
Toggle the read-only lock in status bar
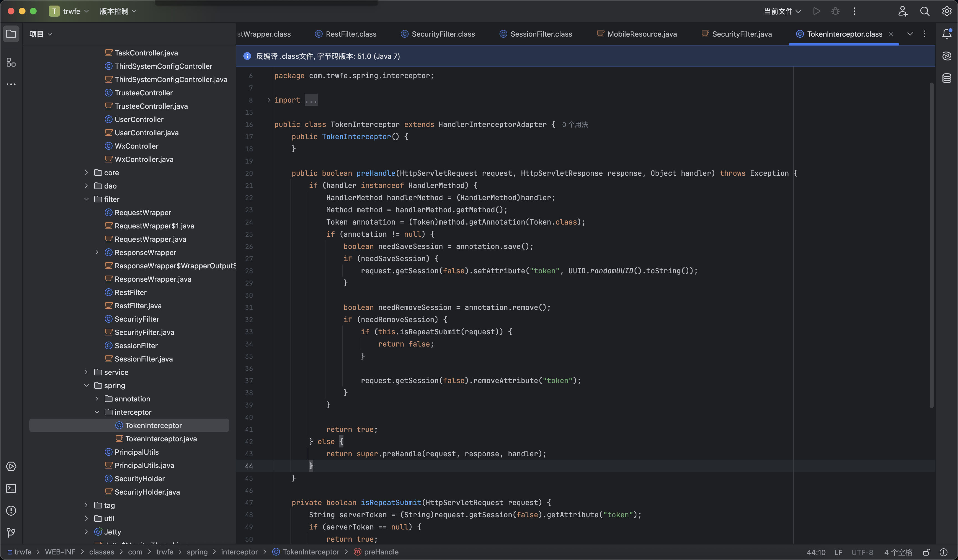coord(926,553)
